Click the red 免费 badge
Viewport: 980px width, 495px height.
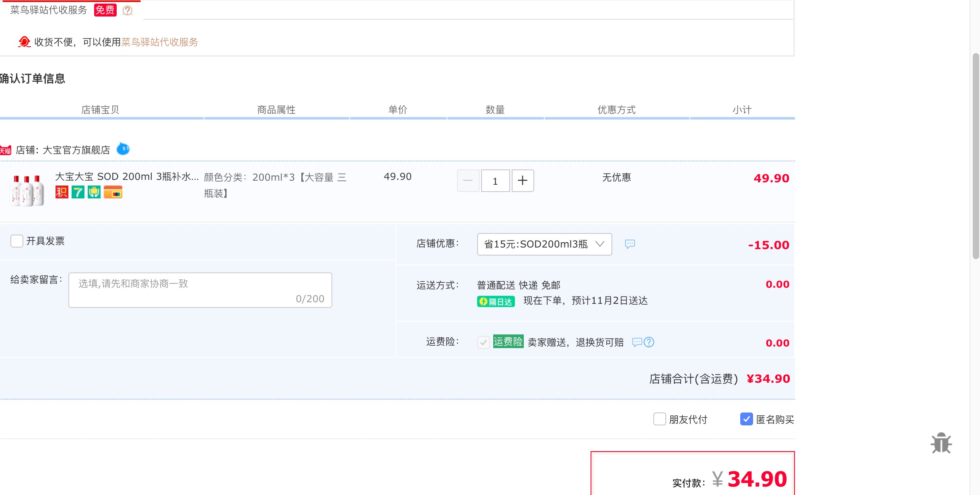point(105,10)
